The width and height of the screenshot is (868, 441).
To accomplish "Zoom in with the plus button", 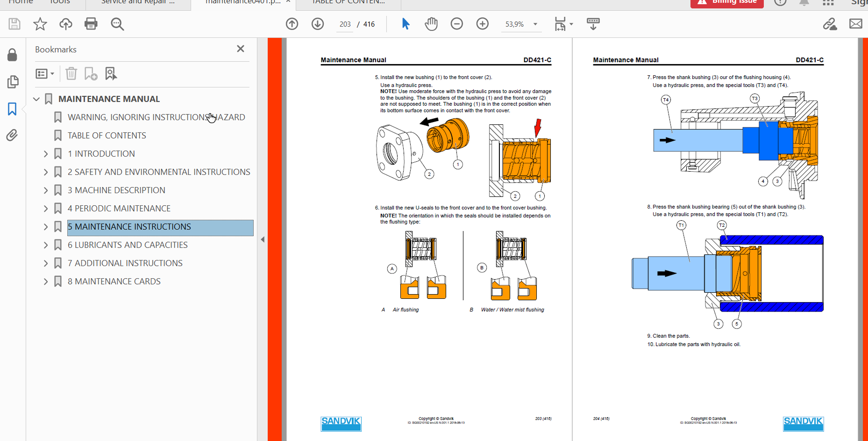I will coord(483,24).
